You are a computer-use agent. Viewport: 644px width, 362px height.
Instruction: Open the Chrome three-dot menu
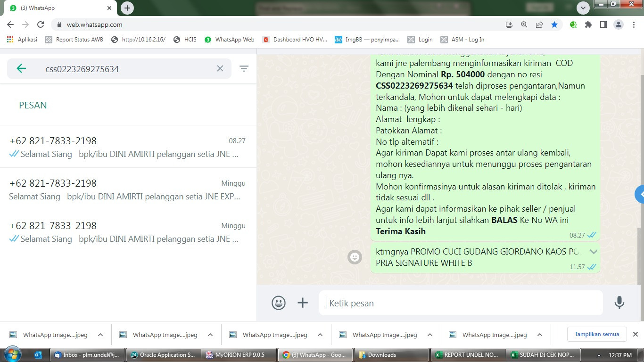633,25
